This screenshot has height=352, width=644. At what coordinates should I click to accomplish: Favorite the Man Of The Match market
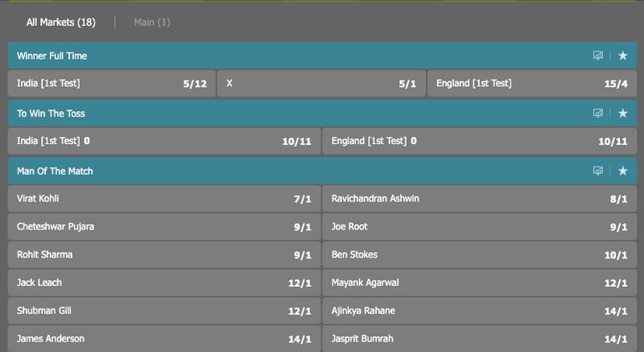tap(622, 171)
